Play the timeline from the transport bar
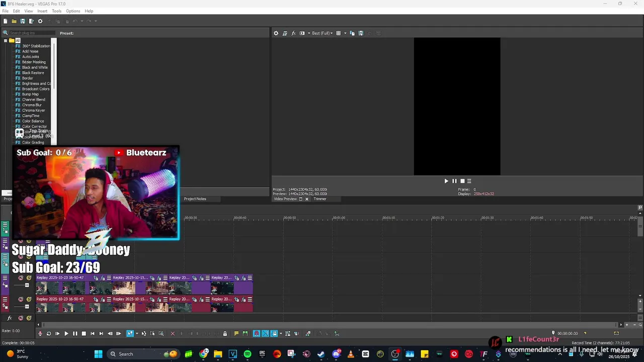 [66, 333]
